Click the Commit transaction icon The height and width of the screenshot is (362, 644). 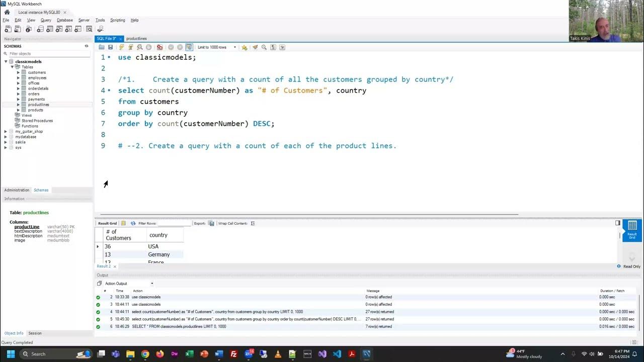(x=171, y=47)
